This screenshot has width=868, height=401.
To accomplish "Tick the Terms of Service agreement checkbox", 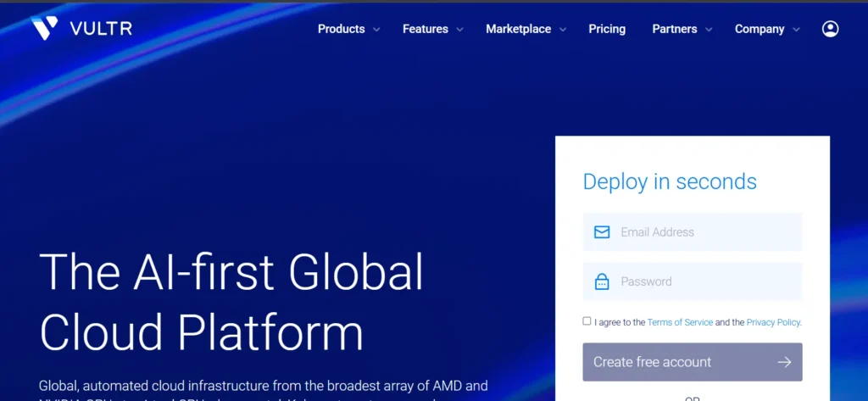I will point(587,320).
